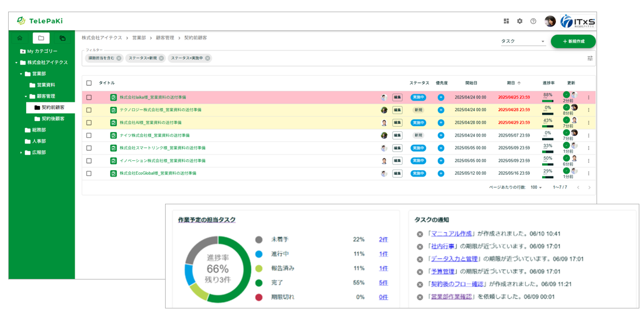Viewport: 644px width, 316px height.
Task: Remove the ステータス=新規 filter chip
Action: [162, 58]
